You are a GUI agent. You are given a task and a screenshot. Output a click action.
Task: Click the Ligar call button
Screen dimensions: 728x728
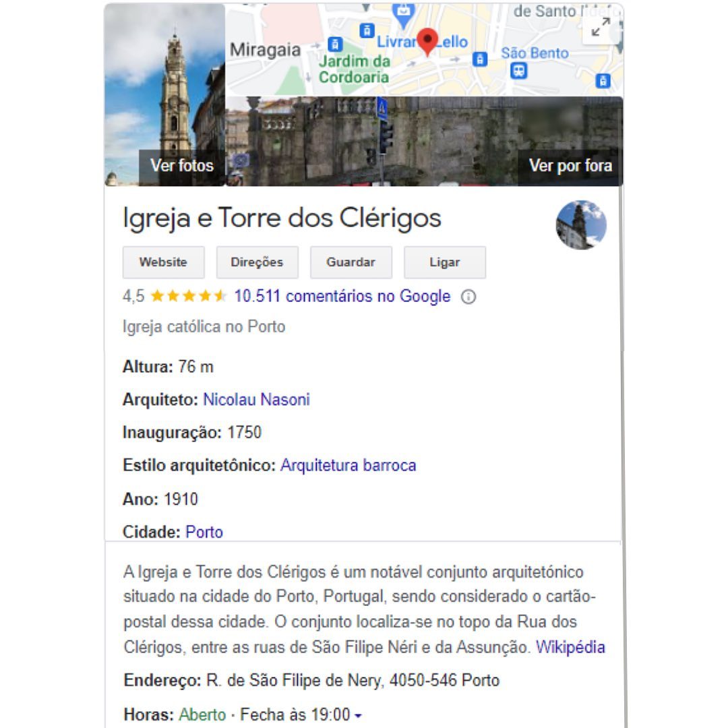click(445, 262)
